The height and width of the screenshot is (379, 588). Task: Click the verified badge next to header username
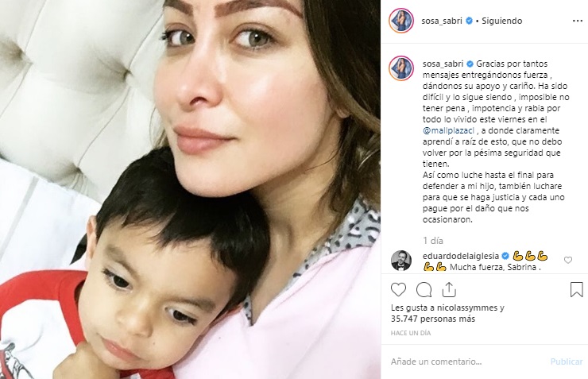click(469, 21)
